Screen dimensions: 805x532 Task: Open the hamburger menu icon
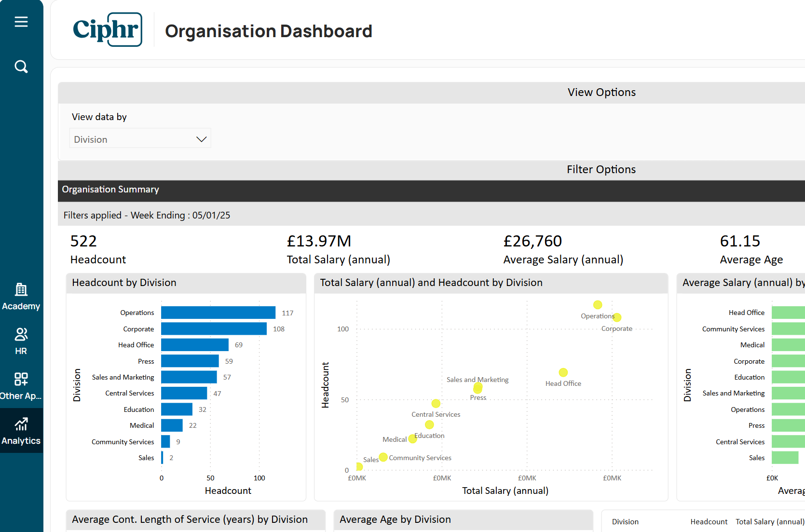21,22
